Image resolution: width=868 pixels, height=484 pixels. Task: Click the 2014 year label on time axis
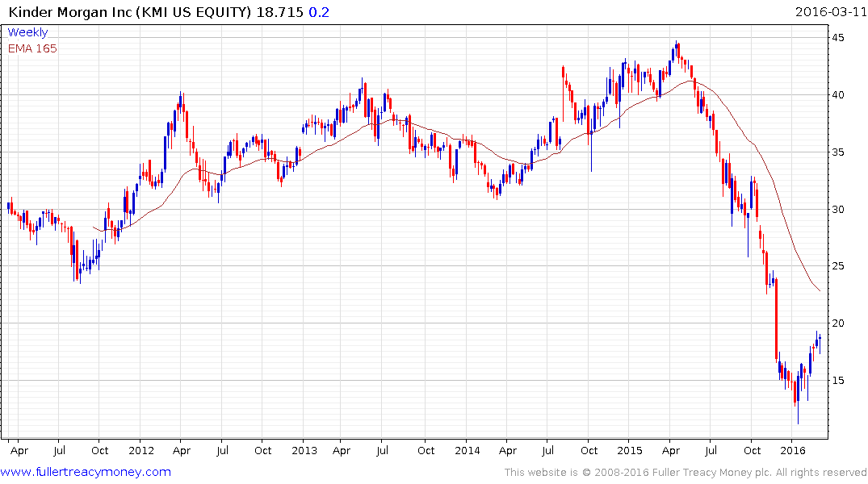[468, 450]
